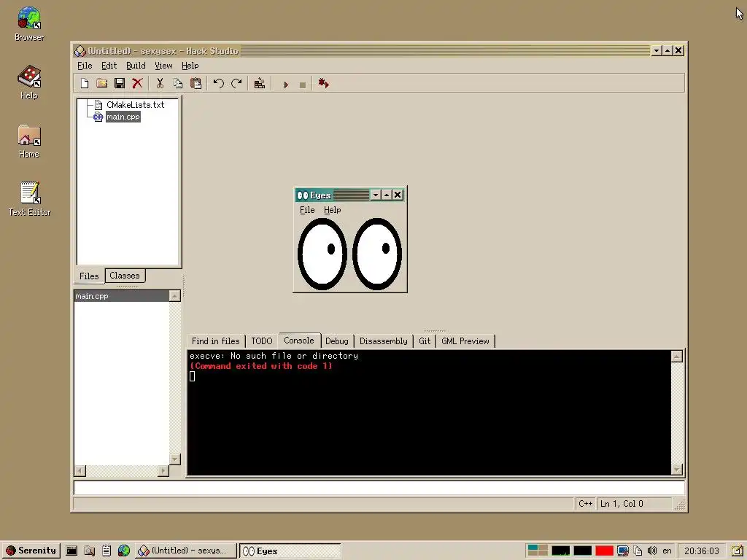Screen dimensions: 747x560
Task: Click the taskbar clock showing 20:36:03
Action: pyautogui.click(x=702, y=551)
